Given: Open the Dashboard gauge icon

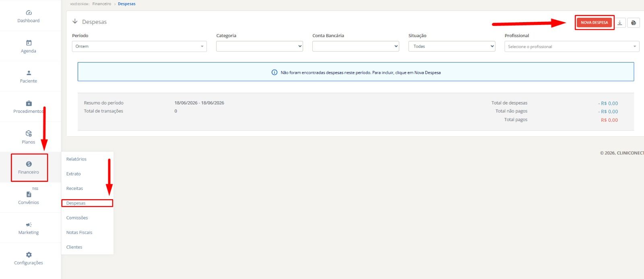Looking at the screenshot, I should click(x=29, y=12).
